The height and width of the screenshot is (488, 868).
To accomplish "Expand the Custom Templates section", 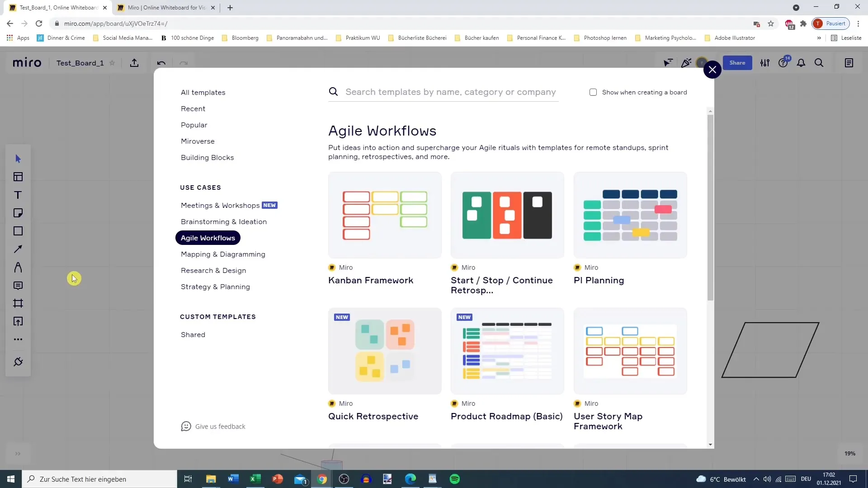I will tap(217, 316).
